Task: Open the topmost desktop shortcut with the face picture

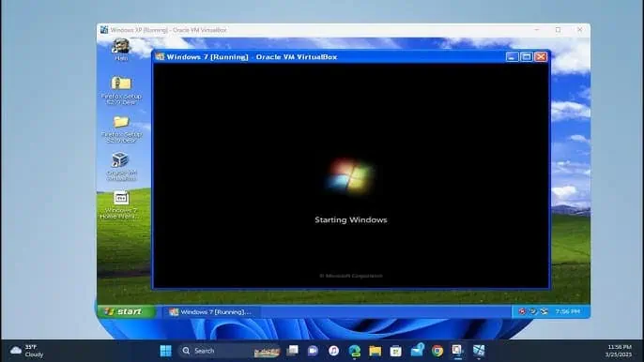Action: [121, 50]
